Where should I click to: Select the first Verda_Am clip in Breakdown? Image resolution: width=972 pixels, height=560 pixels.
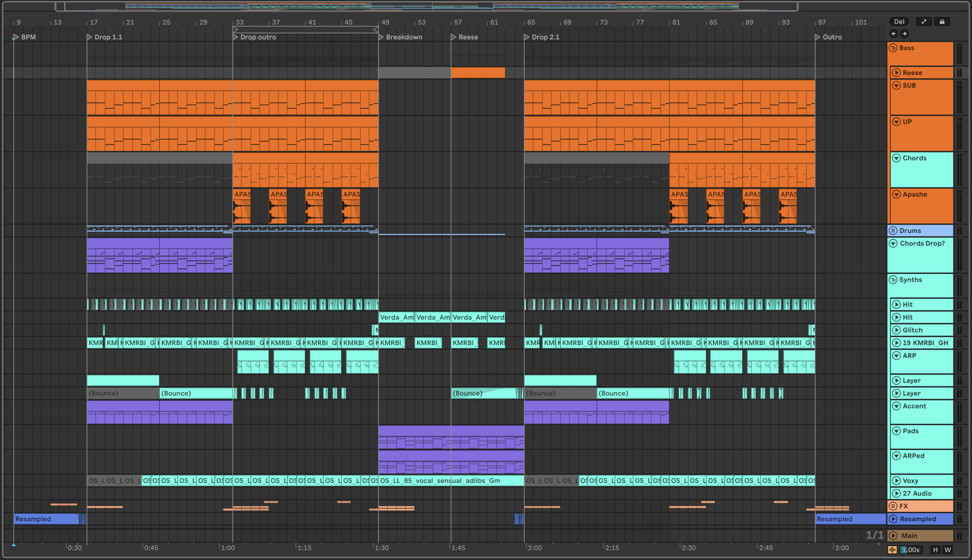point(396,317)
